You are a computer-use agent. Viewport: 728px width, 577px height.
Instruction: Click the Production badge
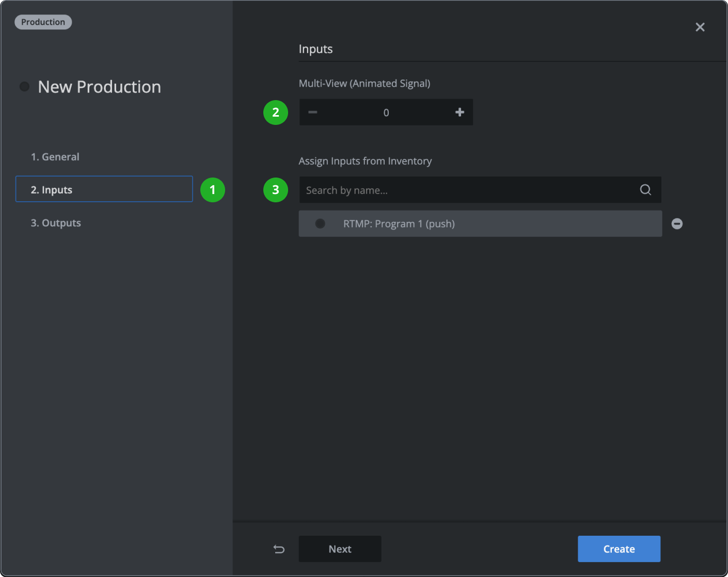[43, 22]
